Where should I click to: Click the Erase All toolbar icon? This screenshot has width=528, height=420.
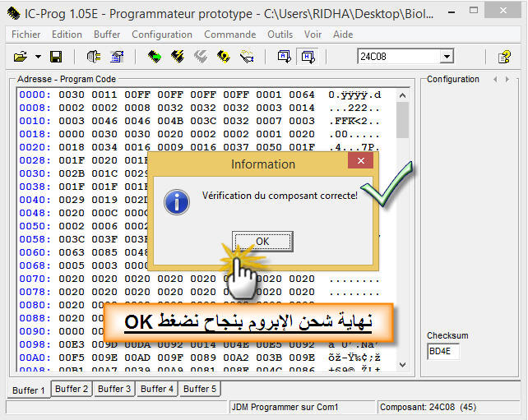200,57
